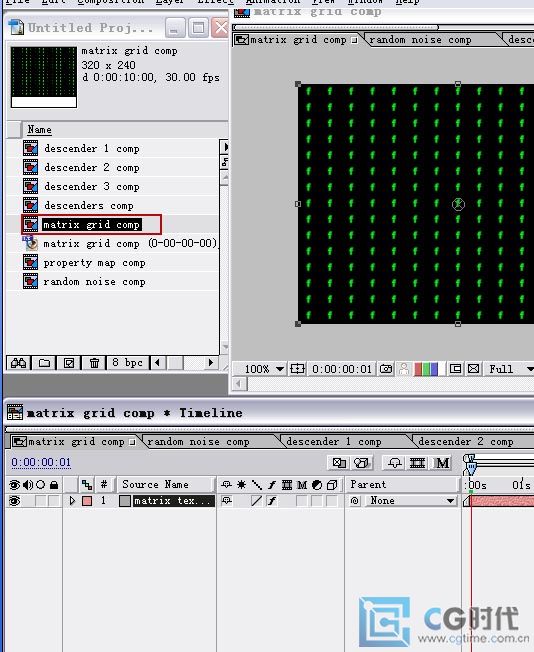Click the trash delete icon in Project window

[x=94, y=363]
